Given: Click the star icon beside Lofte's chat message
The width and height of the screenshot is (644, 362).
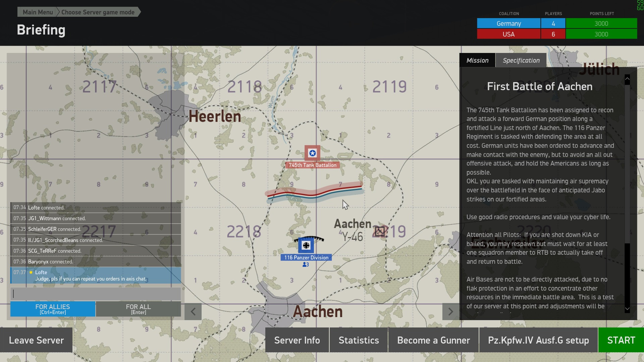Looking at the screenshot, I should (31, 272).
